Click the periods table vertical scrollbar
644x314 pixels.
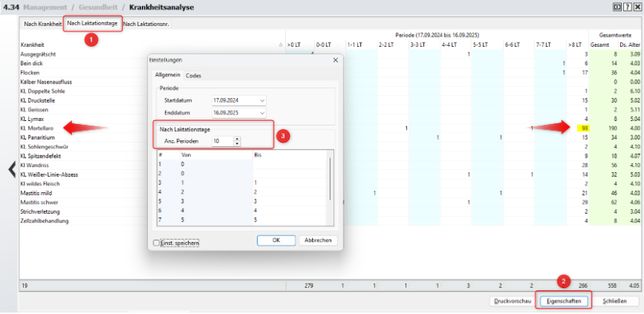pyautogui.click(x=330, y=184)
